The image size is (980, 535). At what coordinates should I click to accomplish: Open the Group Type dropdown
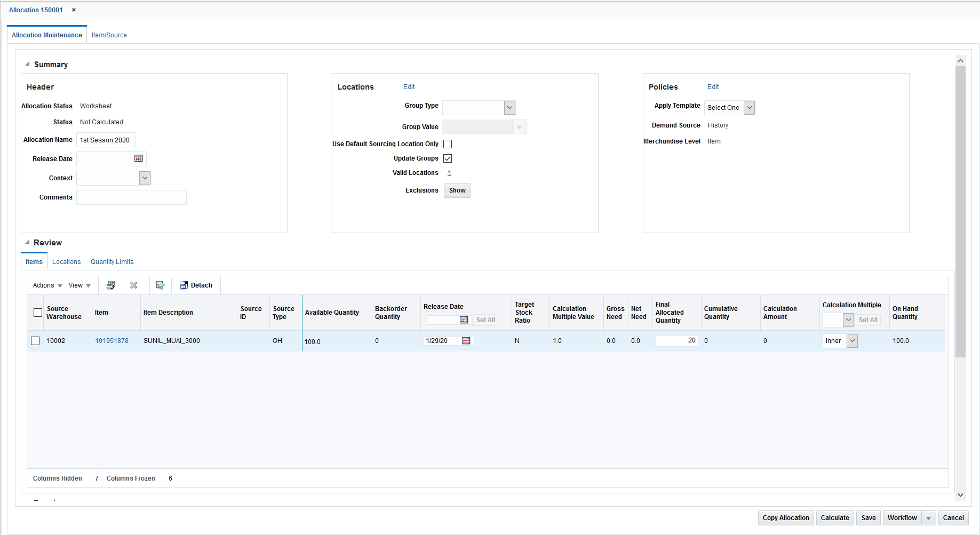508,107
